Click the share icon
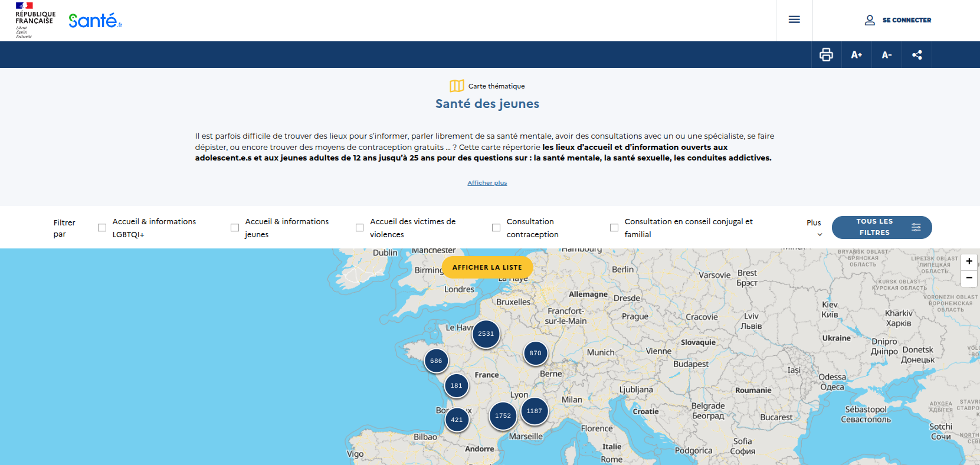 [x=917, y=55]
